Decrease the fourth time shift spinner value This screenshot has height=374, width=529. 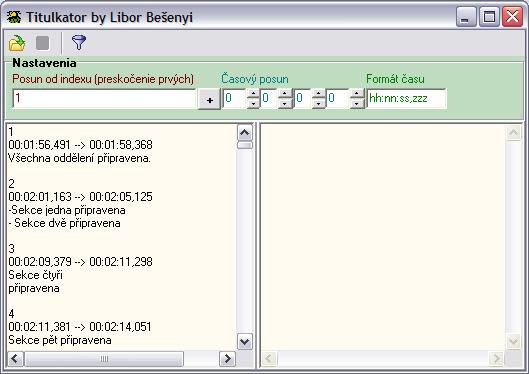pyautogui.click(x=357, y=104)
